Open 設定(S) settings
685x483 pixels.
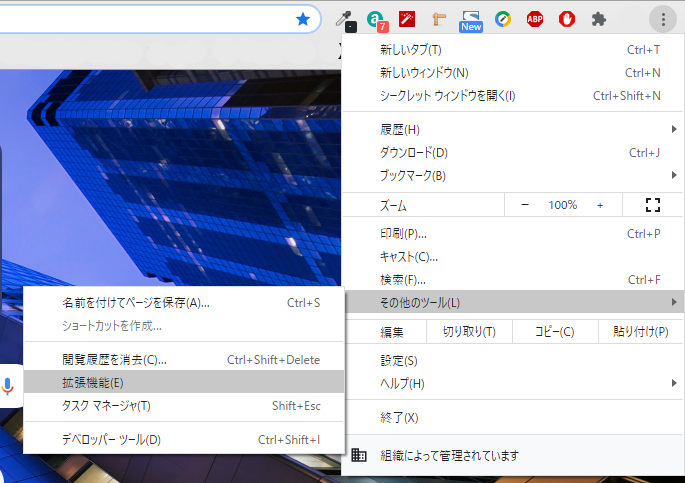[513, 361]
